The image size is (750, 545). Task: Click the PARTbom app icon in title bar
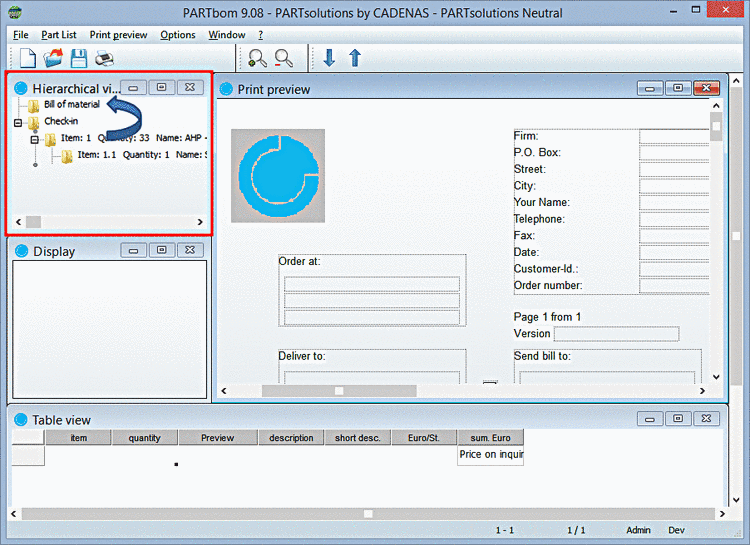pos(15,12)
